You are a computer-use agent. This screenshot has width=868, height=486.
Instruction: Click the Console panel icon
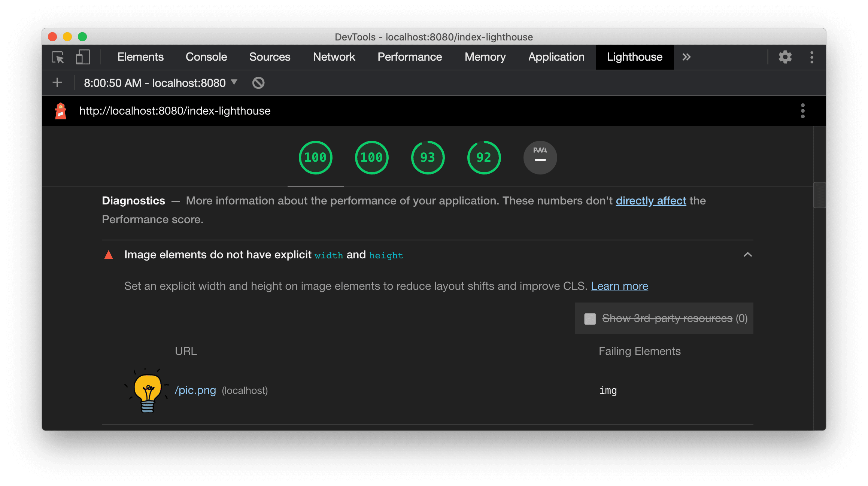pos(206,57)
